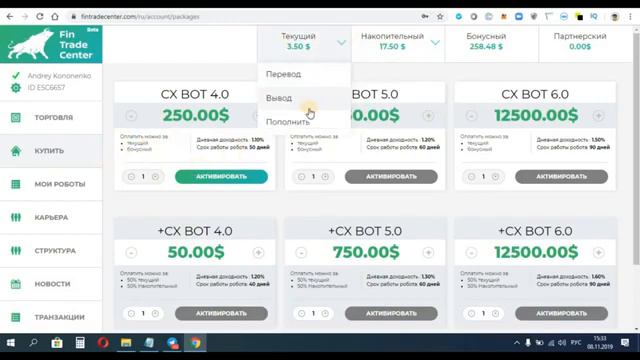Increase the +CX BOT 4.0 price

258,253
